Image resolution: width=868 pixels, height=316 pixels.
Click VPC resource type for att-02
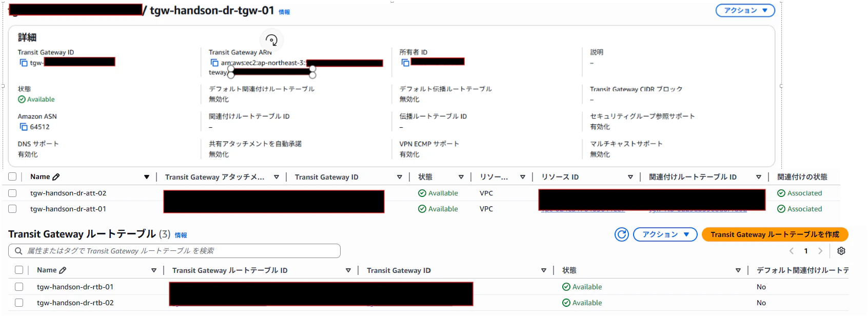click(x=486, y=193)
